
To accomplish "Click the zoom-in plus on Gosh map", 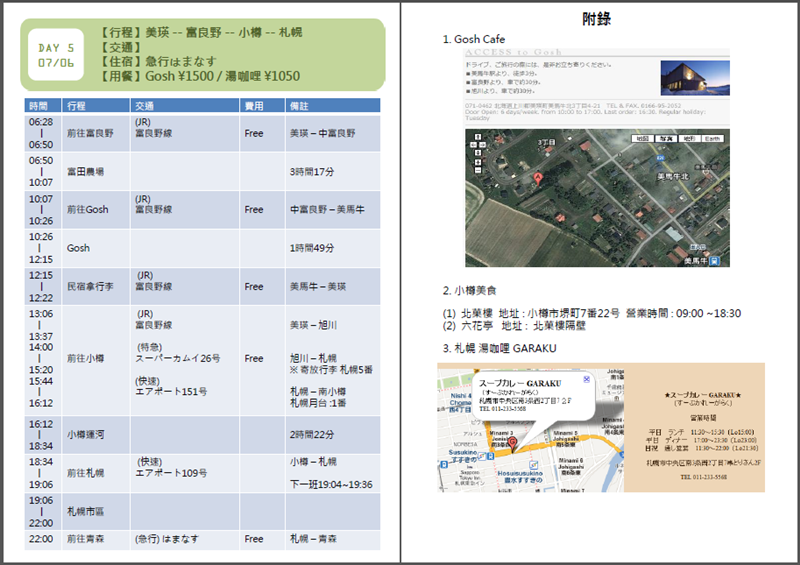I will click(x=478, y=162).
